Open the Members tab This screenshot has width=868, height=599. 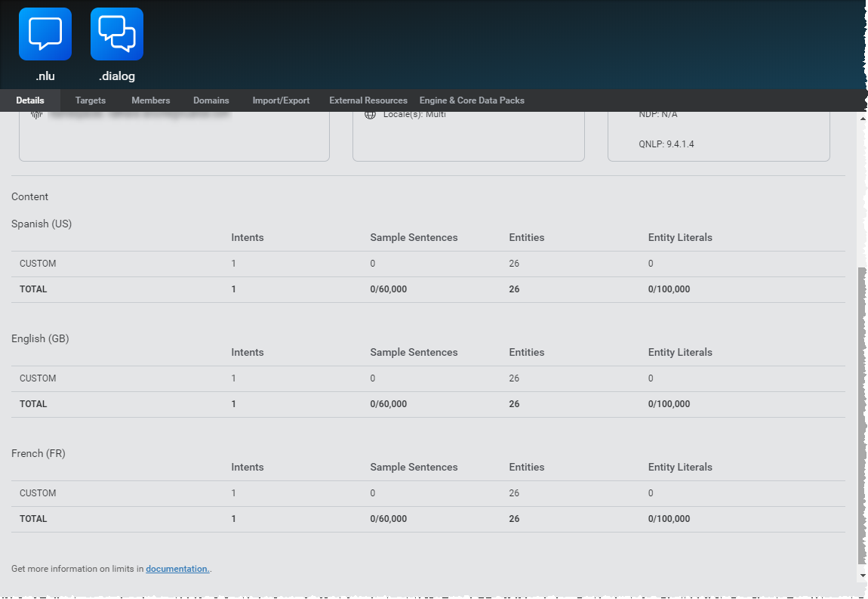click(x=150, y=100)
